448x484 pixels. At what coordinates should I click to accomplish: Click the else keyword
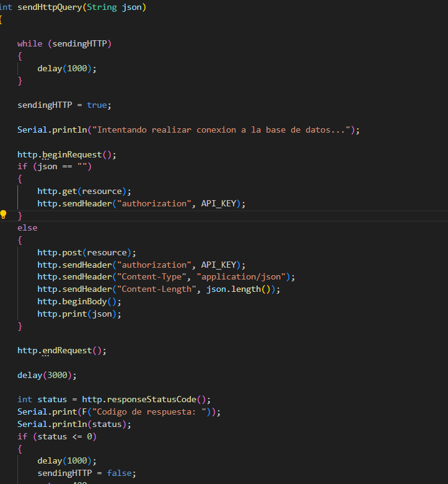pyautogui.click(x=27, y=227)
